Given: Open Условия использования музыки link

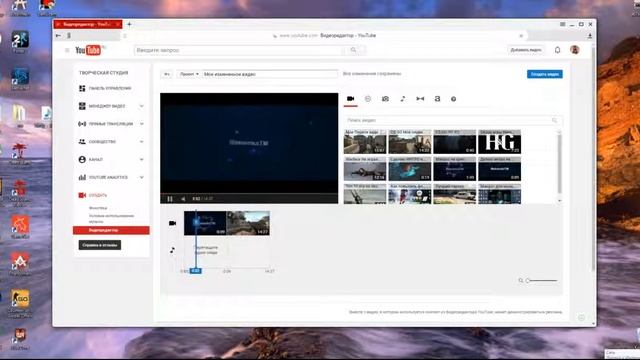Looking at the screenshot, I should point(111,218).
